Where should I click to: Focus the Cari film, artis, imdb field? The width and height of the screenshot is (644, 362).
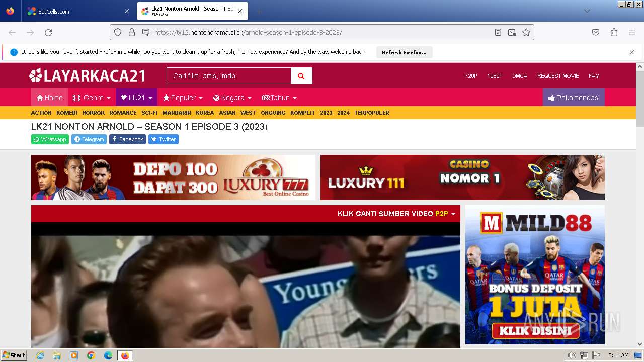point(229,76)
